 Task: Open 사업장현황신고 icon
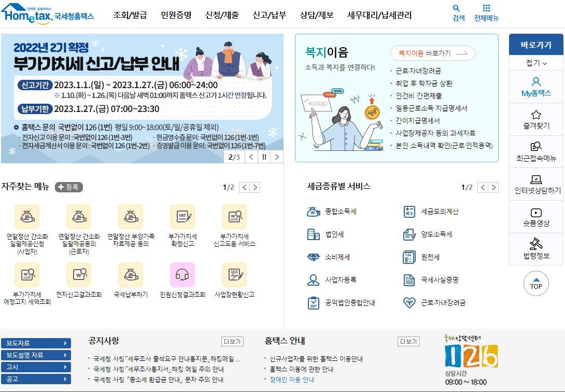[x=235, y=275]
